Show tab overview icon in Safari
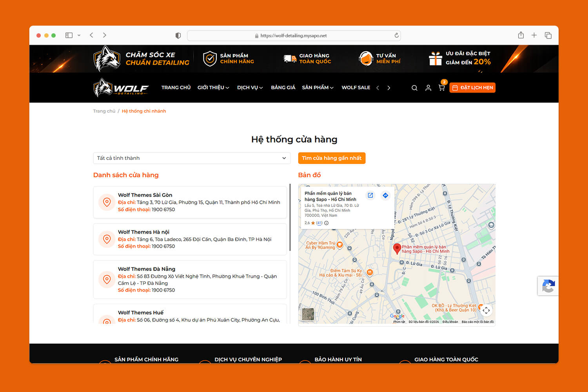 (x=548, y=35)
